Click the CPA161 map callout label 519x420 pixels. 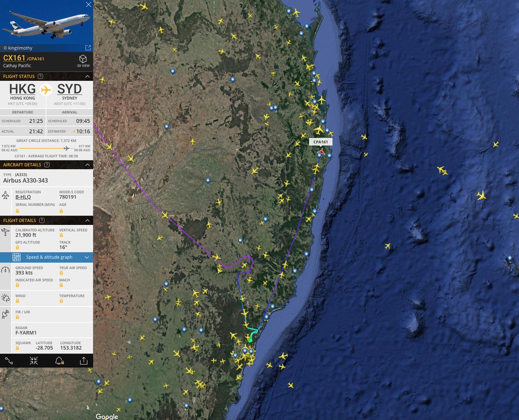(x=321, y=141)
